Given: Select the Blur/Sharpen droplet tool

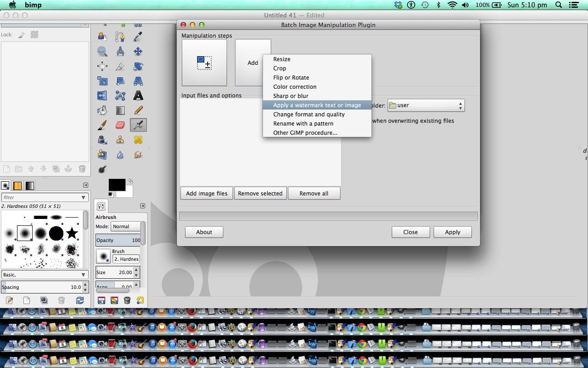Looking at the screenshot, I should (120, 155).
